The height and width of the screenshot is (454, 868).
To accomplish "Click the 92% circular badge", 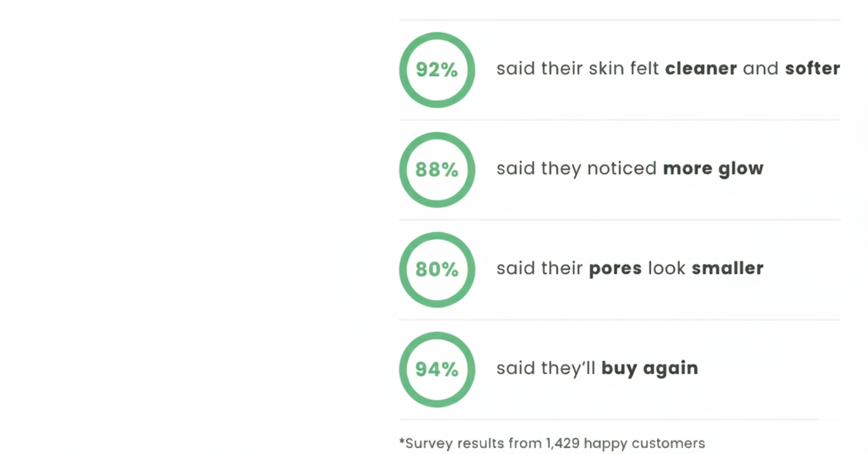I will [x=437, y=70].
